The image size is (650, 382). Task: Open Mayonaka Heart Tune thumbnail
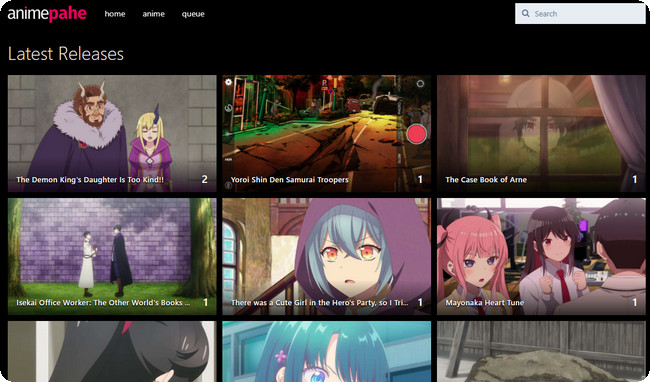pyautogui.click(x=541, y=256)
